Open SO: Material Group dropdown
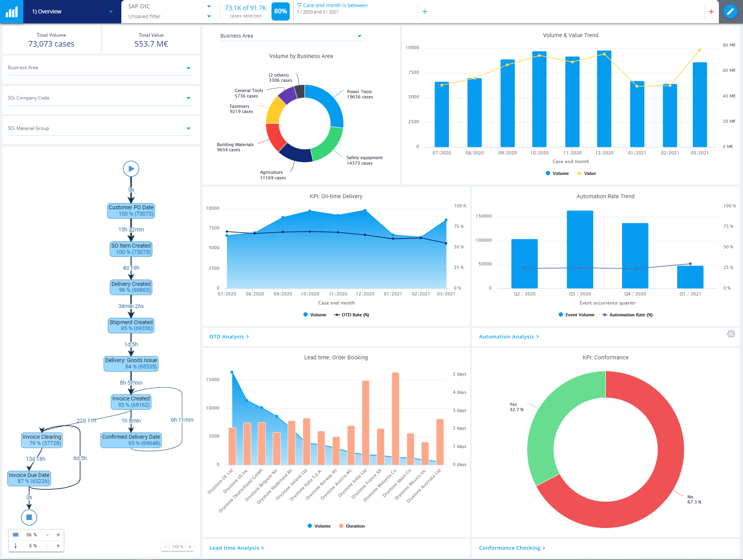Viewport: 743px width, 560px height. click(x=100, y=129)
